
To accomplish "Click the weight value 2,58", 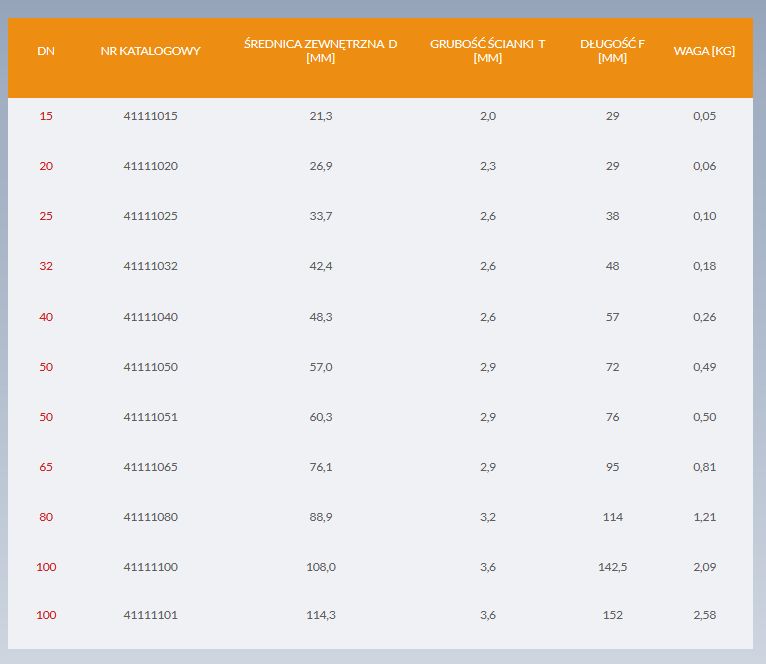I will click(704, 615).
